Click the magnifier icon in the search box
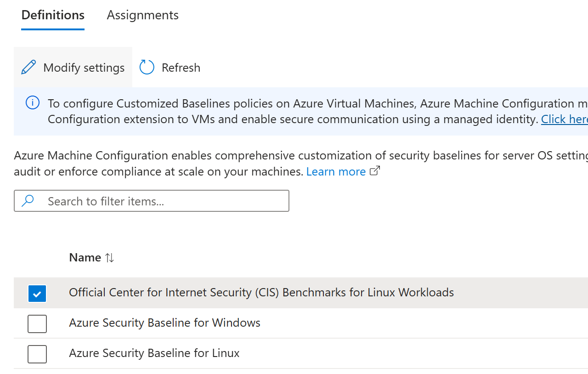This screenshot has width=588, height=374. (x=28, y=201)
